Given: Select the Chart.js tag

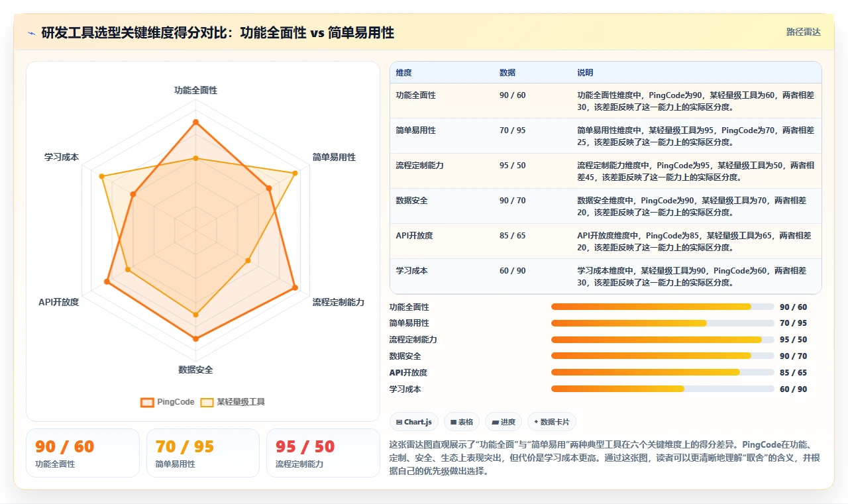Looking at the screenshot, I should [413, 422].
